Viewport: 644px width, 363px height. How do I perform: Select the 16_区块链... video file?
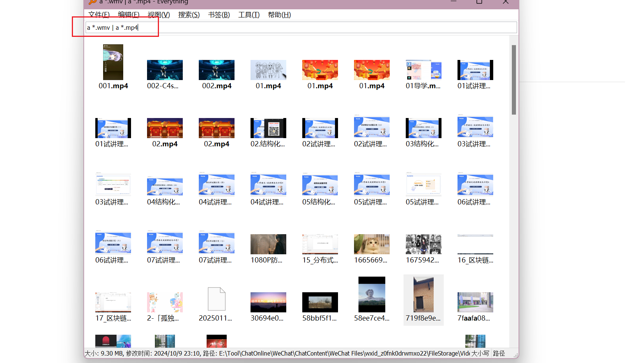coord(475,249)
